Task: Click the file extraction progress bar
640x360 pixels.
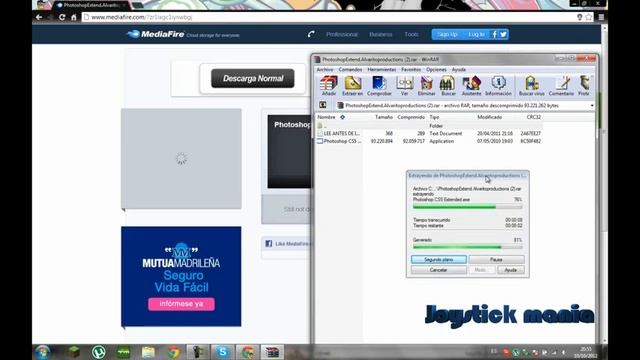Action: (x=467, y=207)
